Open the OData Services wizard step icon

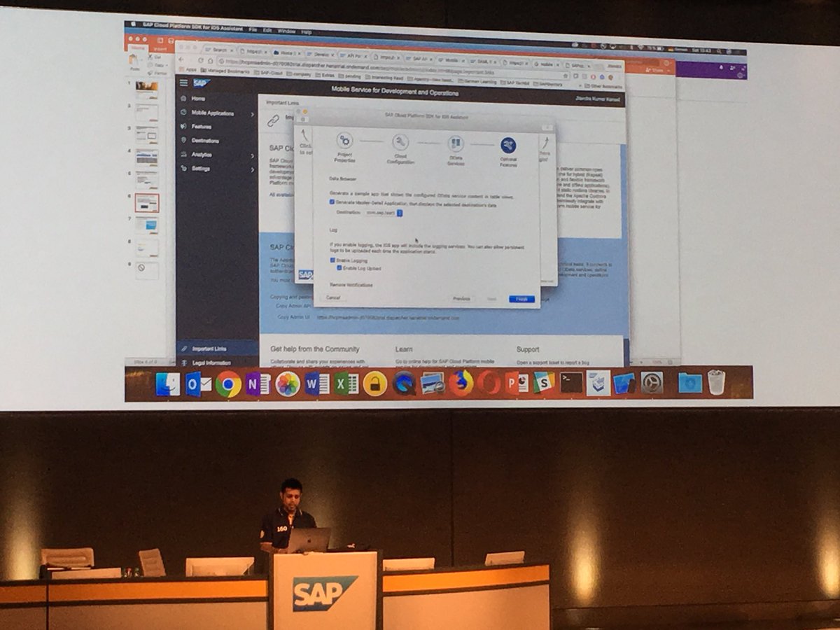pos(456,143)
